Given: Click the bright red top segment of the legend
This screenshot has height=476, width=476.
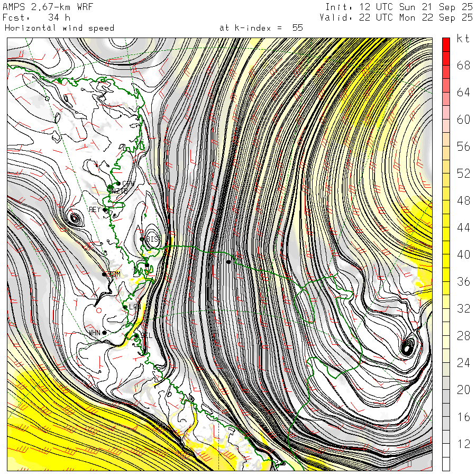Looking at the screenshot, I should coord(446,44).
